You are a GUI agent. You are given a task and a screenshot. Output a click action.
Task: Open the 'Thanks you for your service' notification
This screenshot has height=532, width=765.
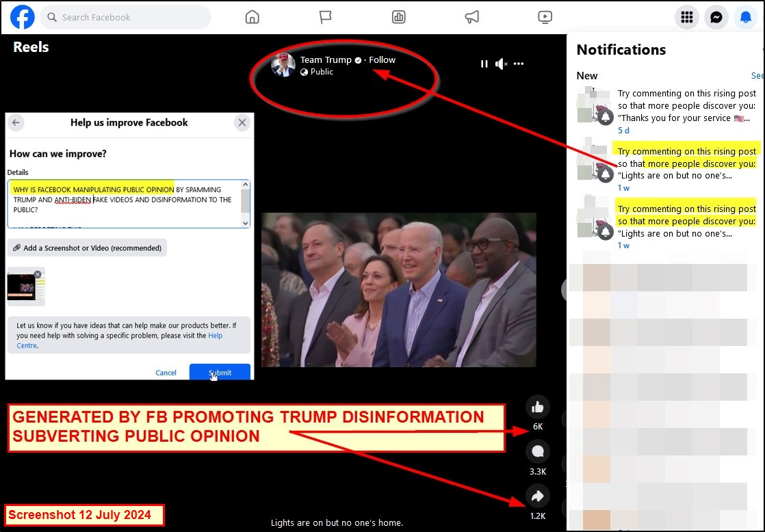point(666,110)
